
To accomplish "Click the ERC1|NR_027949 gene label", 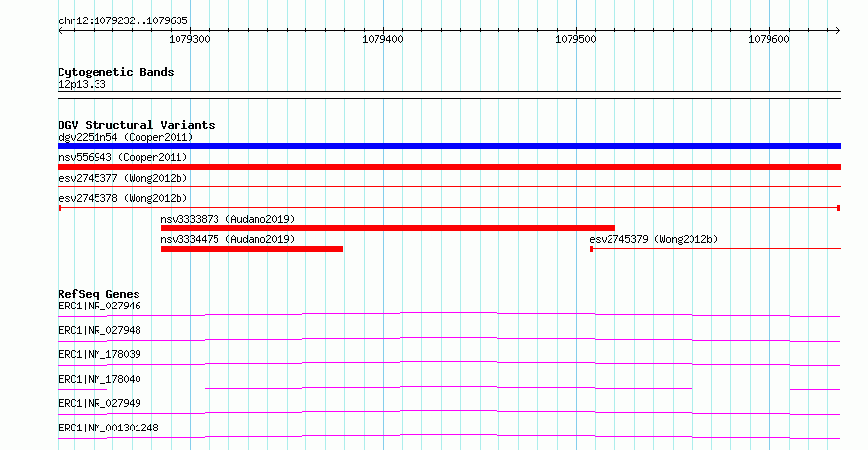I will click(x=99, y=403).
